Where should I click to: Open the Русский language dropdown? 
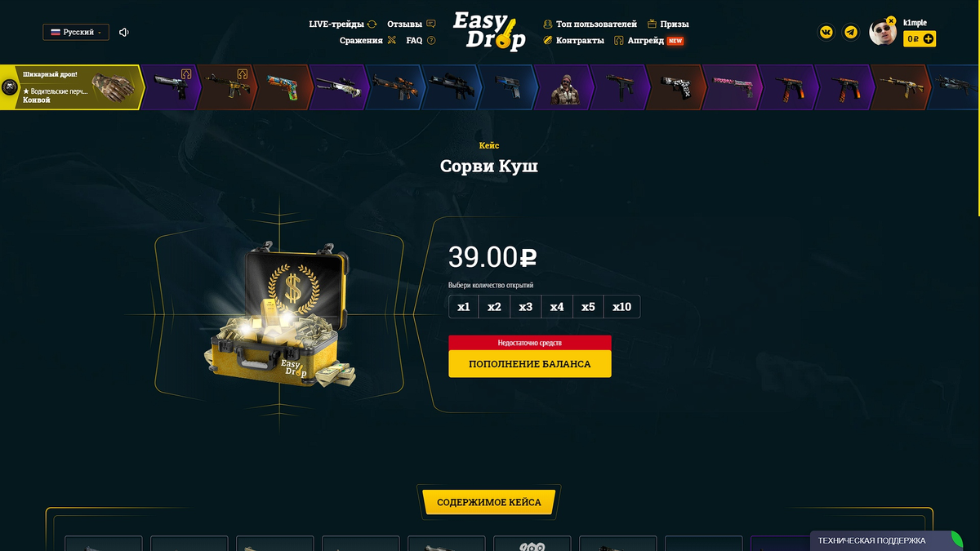76,33
